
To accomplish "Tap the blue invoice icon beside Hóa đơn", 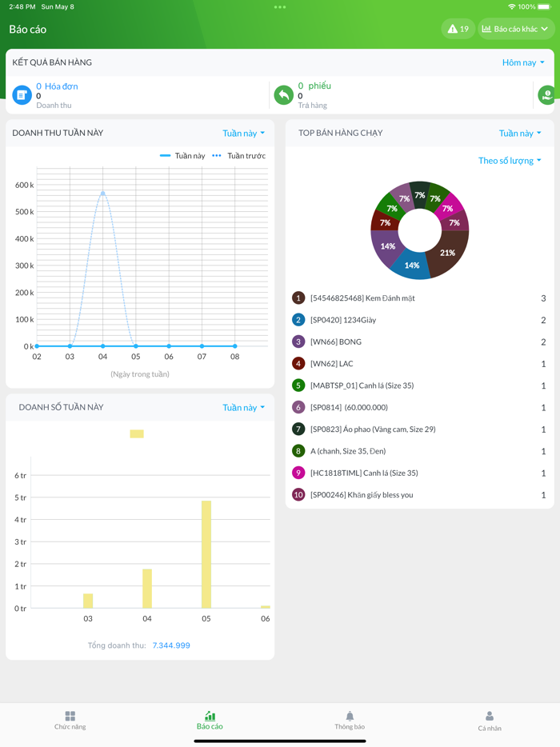I will [x=22, y=95].
